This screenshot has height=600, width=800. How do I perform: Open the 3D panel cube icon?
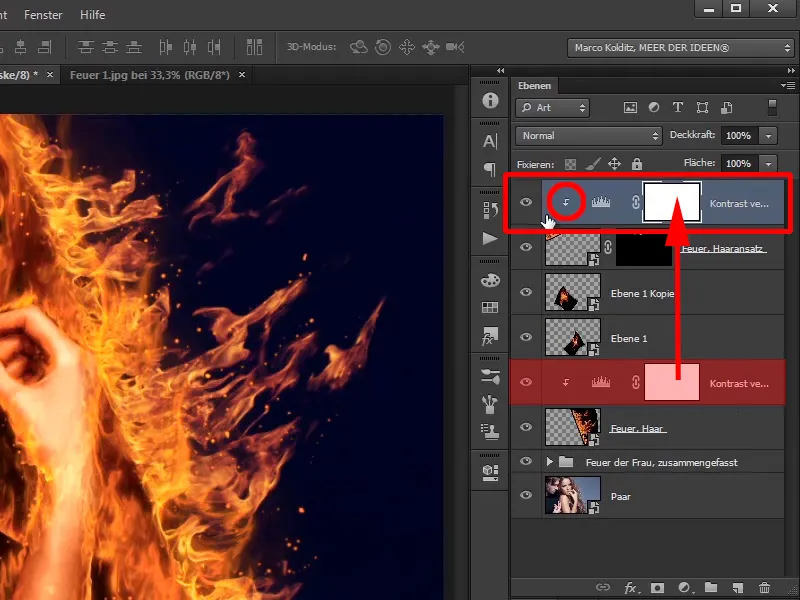tap(490, 473)
